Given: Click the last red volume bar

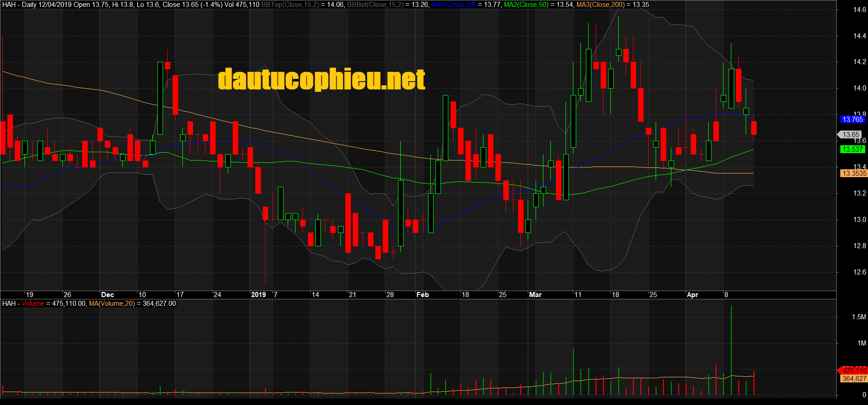Looking at the screenshot, I should coord(754,382).
